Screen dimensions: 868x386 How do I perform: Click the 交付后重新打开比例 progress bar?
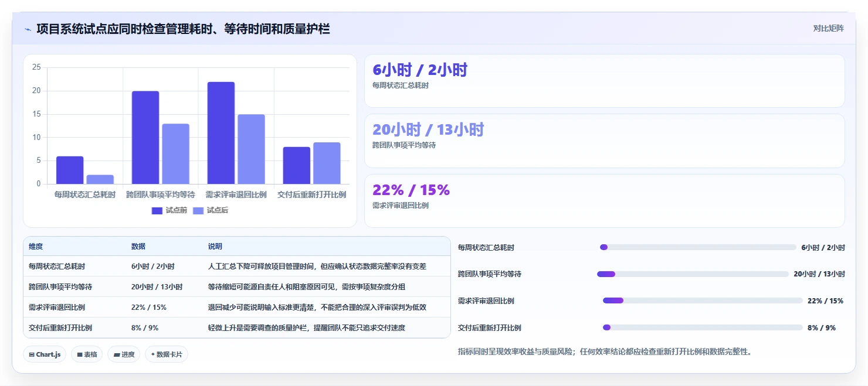(x=703, y=327)
